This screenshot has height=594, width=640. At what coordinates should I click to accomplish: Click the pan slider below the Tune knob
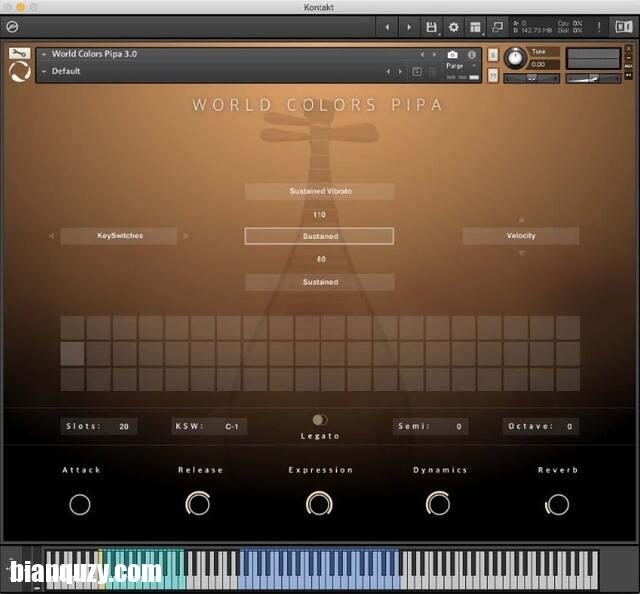[x=531, y=78]
